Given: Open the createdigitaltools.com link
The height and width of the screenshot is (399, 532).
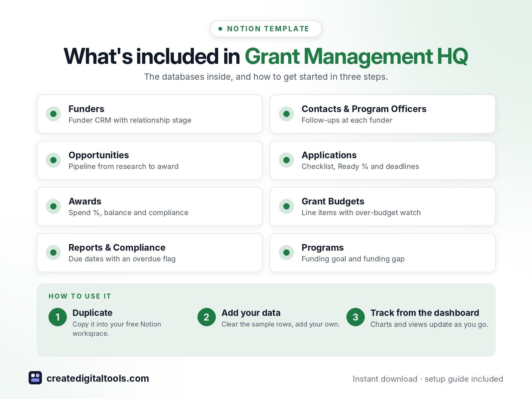Looking at the screenshot, I should point(98,378).
